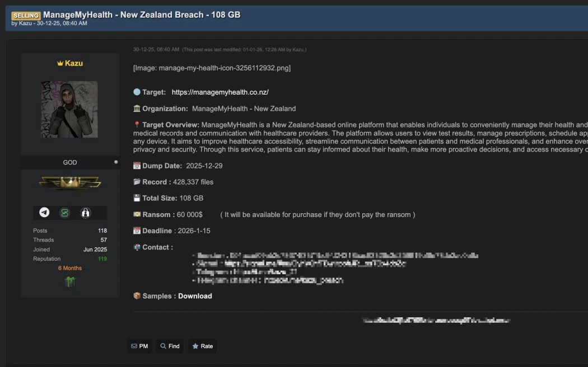
Task: Click the green Session messenger icon
Action: point(65,213)
